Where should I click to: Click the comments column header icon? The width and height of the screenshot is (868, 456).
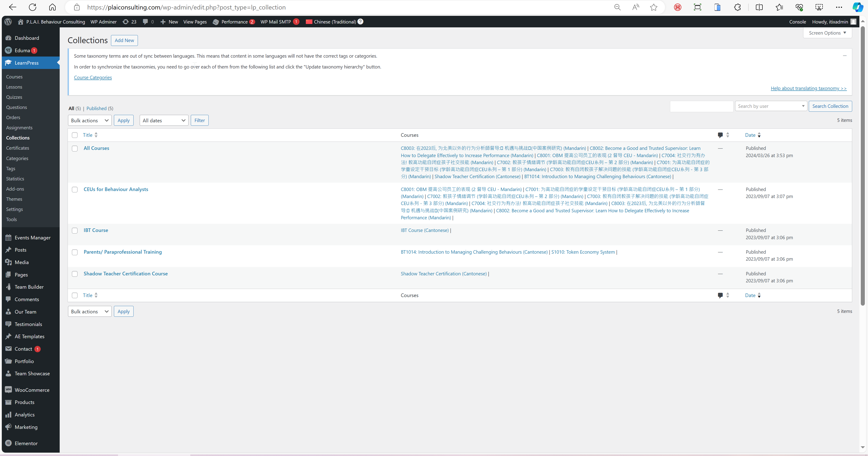(720, 135)
